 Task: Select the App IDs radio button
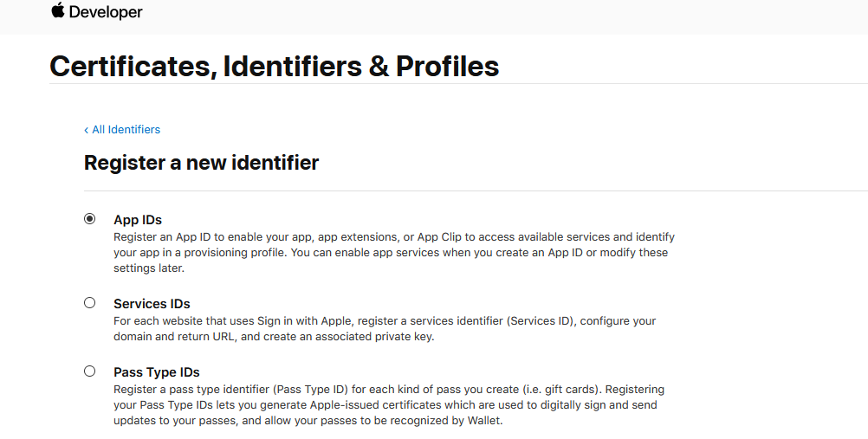click(x=90, y=219)
